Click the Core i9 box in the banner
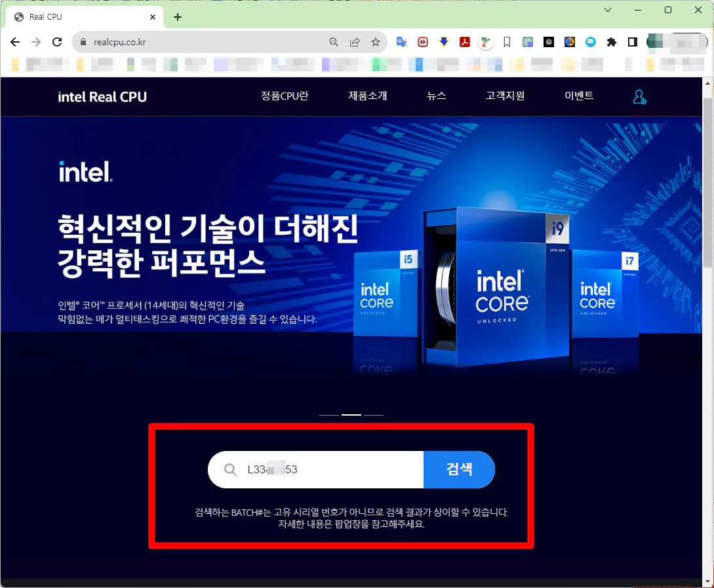The width and height of the screenshot is (714, 588). point(497,286)
